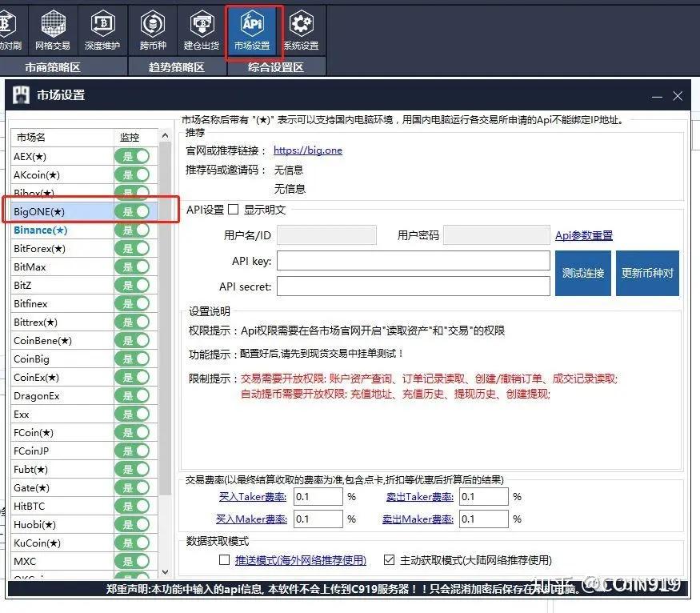The height and width of the screenshot is (613, 700).
Task: Uncheck the 主动获取模式 checkbox
Action: point(390,560)
